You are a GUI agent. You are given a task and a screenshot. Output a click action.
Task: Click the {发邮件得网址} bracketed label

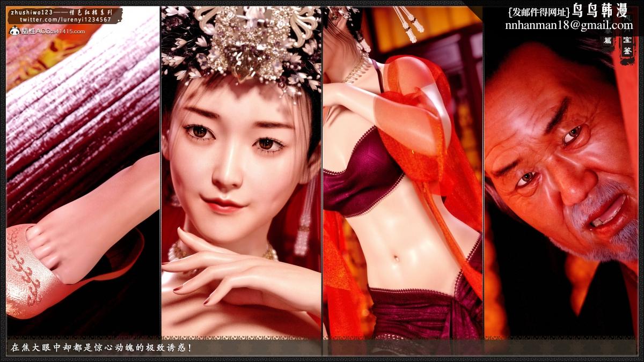pyautogui.click(x=538, y=12)
